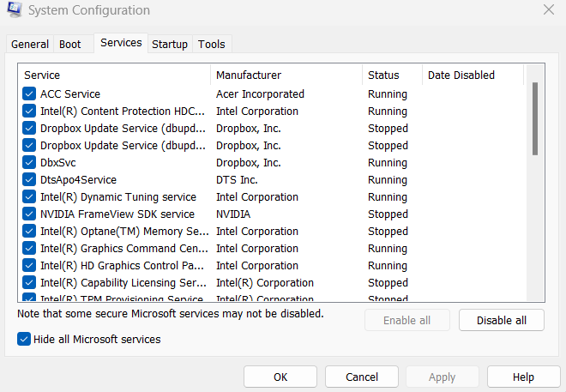Click the Date Disabled column header
The height and width of the screenshot is (392, 566).
click(473, 75)
